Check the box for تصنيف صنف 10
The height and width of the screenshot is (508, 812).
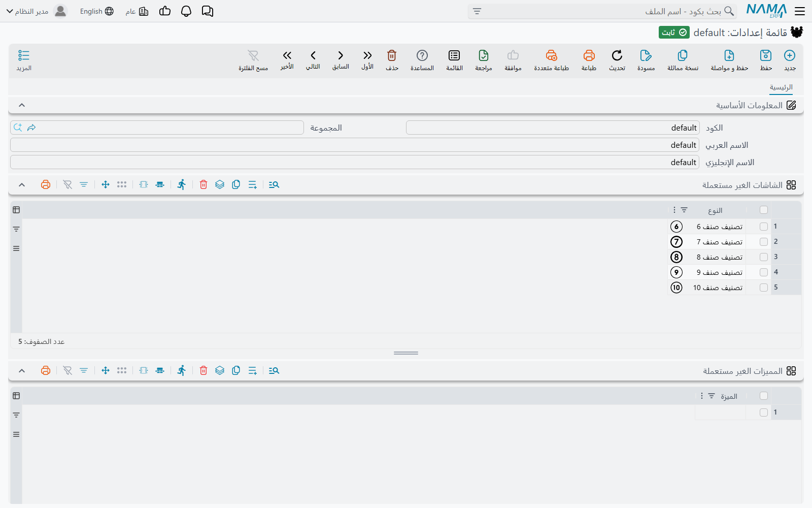[x=764, y=288]
